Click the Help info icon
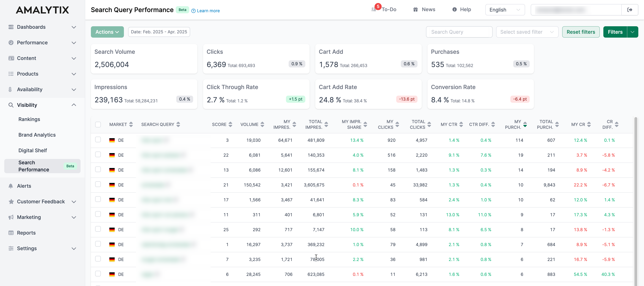The image size is (644, 286). (x=454, y=9)
